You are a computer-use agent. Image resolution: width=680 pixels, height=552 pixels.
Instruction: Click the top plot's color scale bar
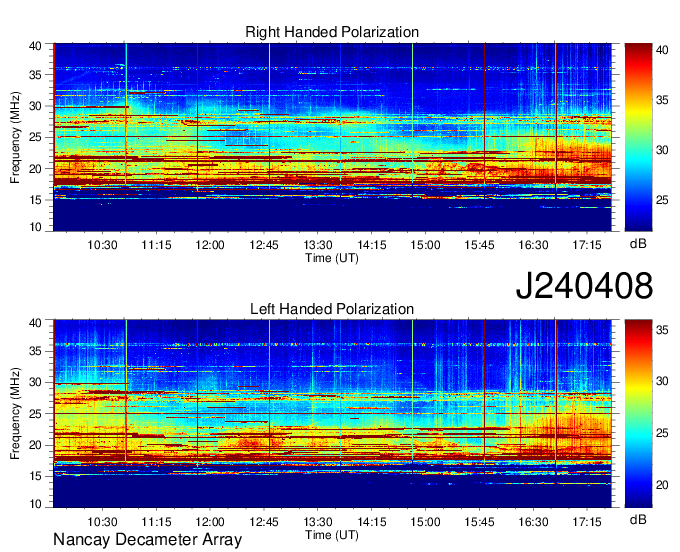pyautogui.click(x=638, y=137)
